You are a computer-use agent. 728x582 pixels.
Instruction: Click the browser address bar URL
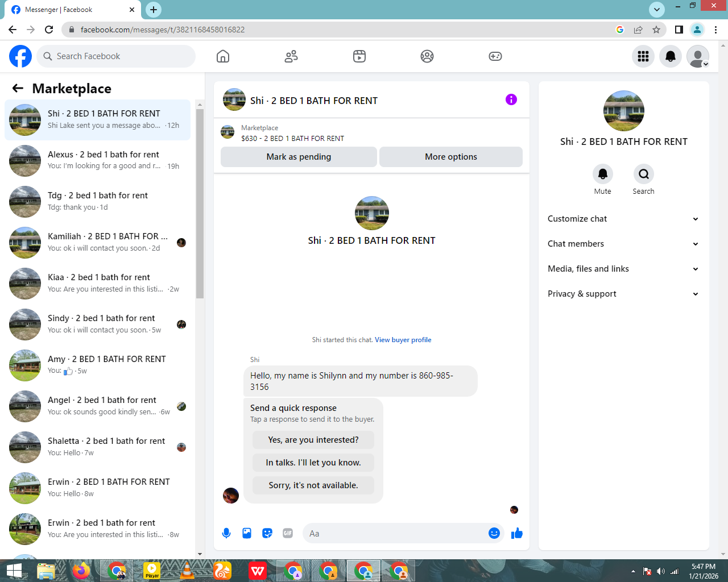[x=163, y=30]
